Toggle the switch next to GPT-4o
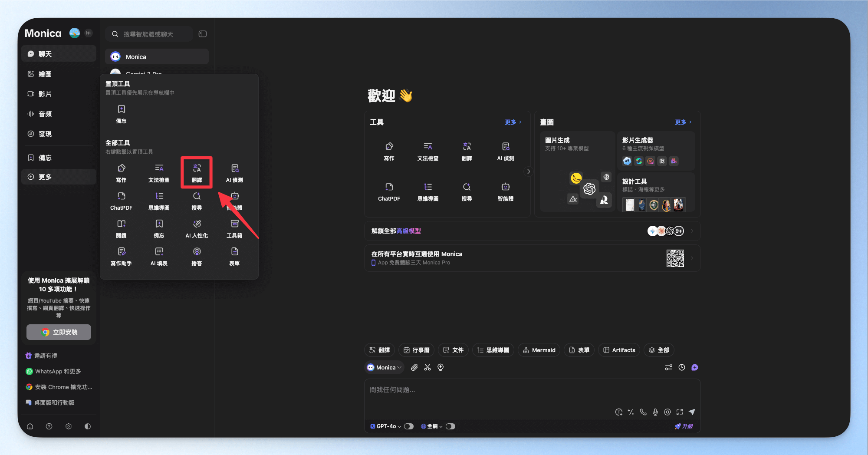 click(x=409, y=426)
